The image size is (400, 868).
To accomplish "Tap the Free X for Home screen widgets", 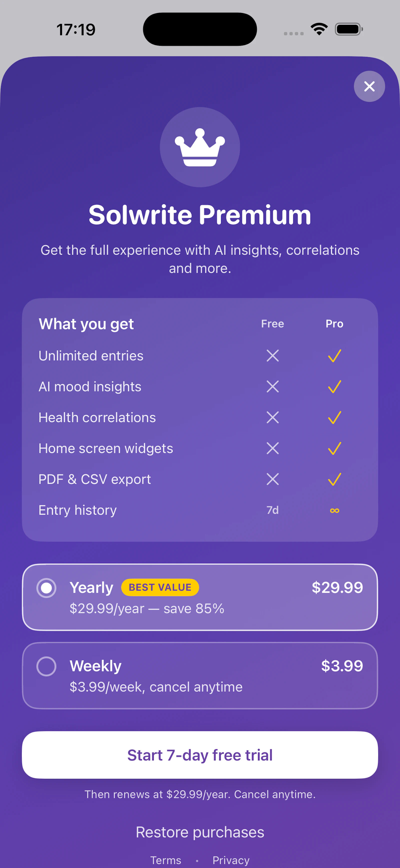I will pos(272,448).
